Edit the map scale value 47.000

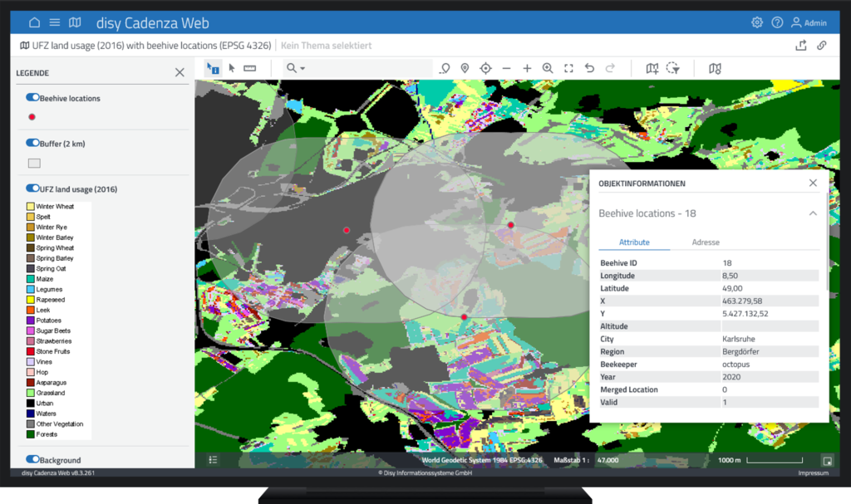pyautogui.click(x=608, y=460)
